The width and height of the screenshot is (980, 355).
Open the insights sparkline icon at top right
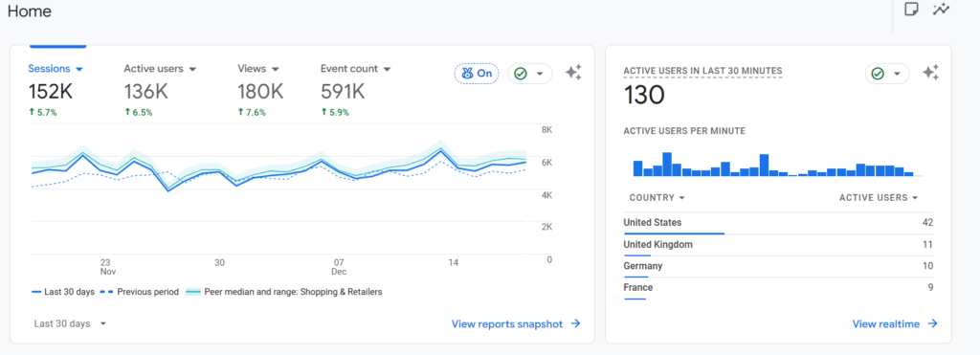click(x=942, y=10)
